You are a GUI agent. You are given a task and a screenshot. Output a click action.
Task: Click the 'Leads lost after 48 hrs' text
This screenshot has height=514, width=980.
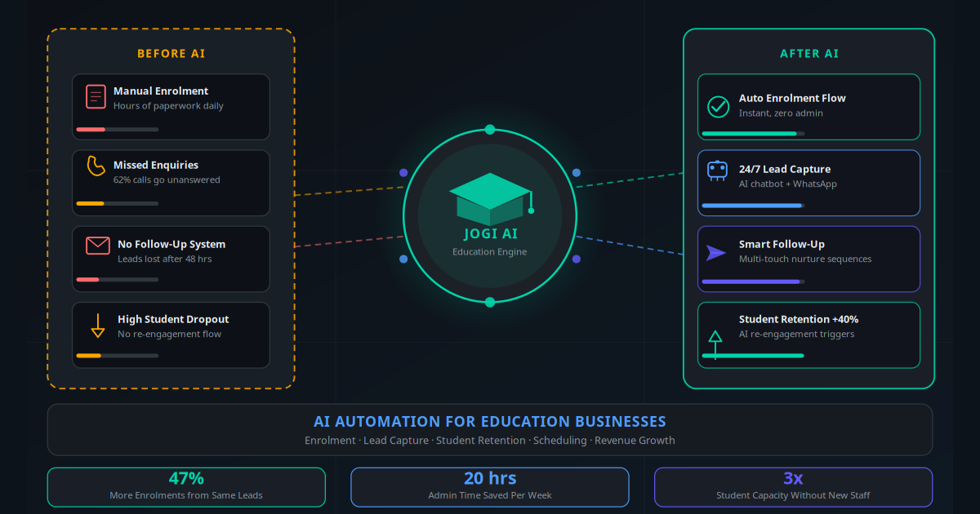click(165, 259)
